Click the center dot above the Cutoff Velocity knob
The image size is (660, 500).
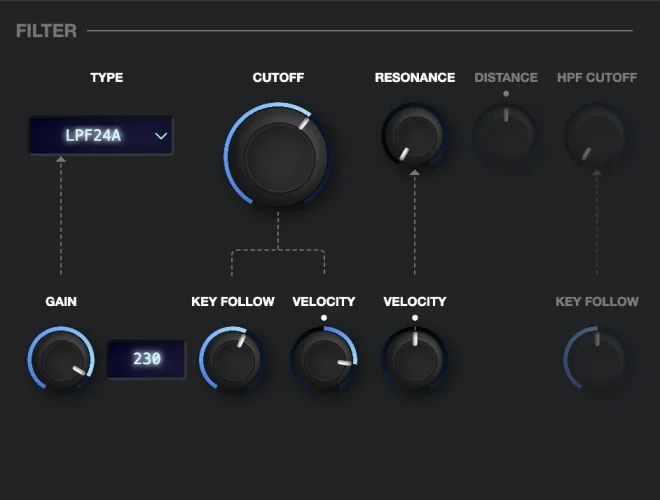[x=323, y=318]
